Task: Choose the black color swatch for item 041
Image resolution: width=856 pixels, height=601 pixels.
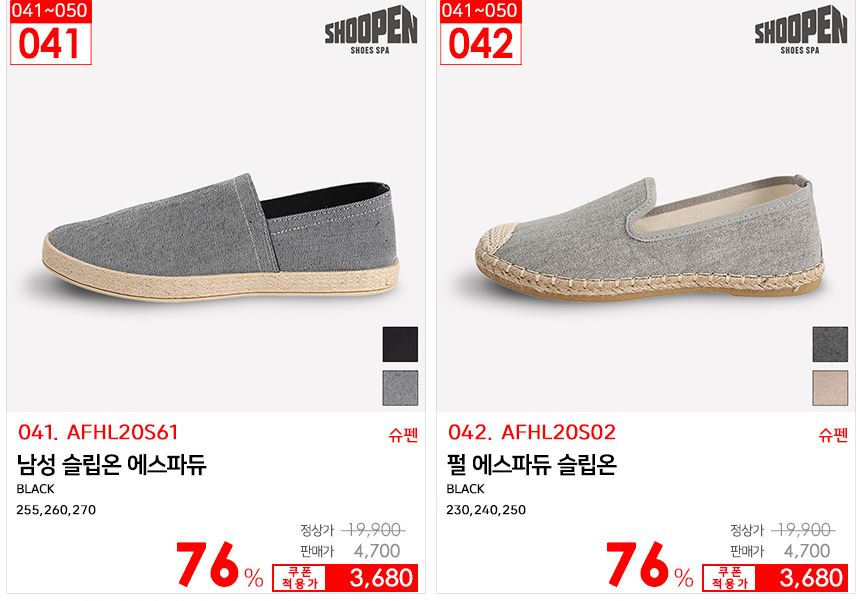Action: (400, 344)
